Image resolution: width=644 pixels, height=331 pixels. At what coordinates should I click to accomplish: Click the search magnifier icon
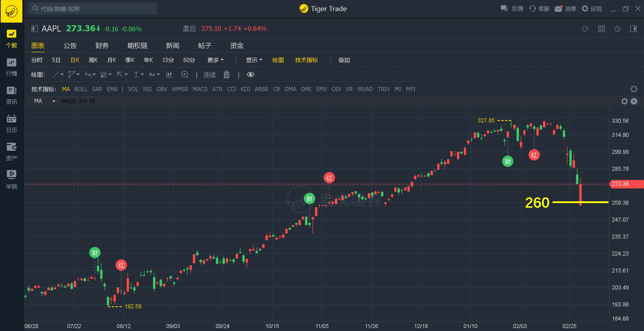click(35, 8)
